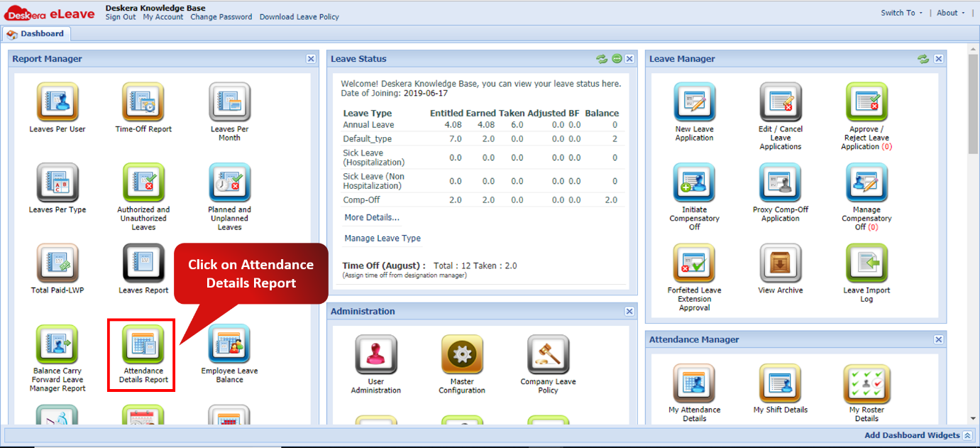Open Proxy Comp-Off Application
The height and width of the screenshot is (448, 980).
tap(781, 183)
